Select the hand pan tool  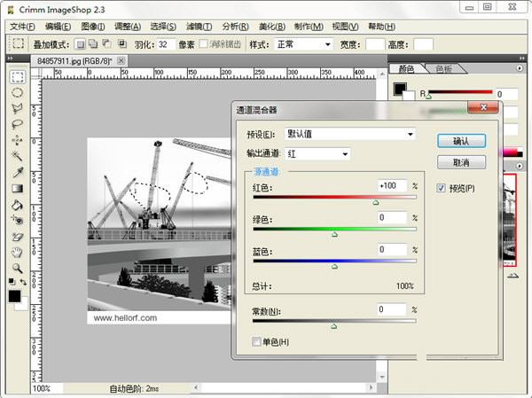[x=18, y=253]
